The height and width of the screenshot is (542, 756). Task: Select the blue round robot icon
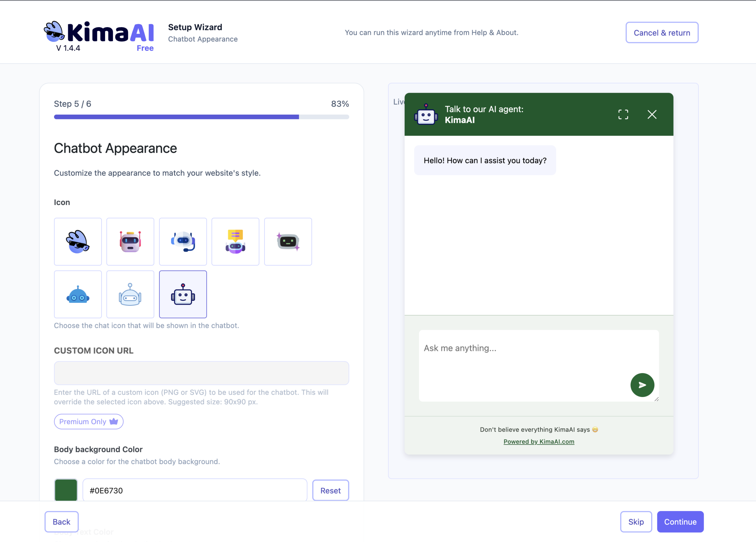pyautogui.click(x=78, y=294)
